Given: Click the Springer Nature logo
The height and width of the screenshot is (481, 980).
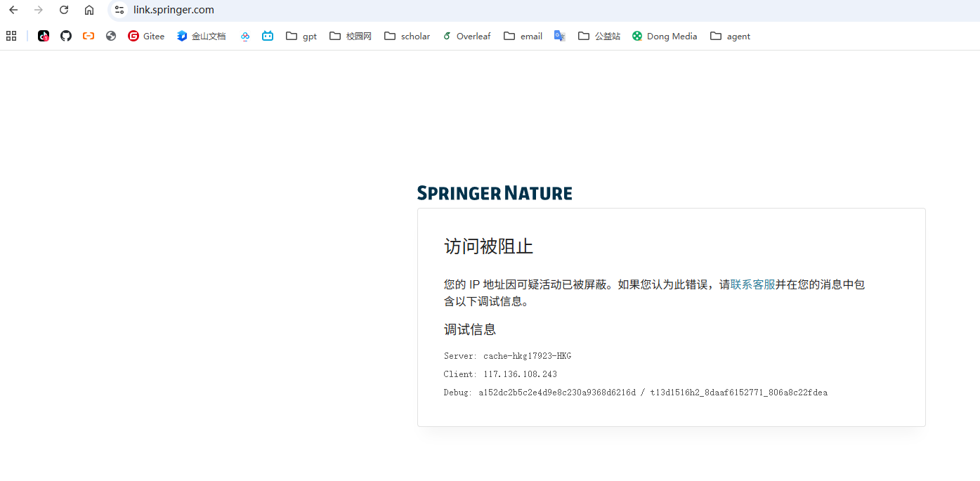Looking at the screenshot, I should 495,193.
